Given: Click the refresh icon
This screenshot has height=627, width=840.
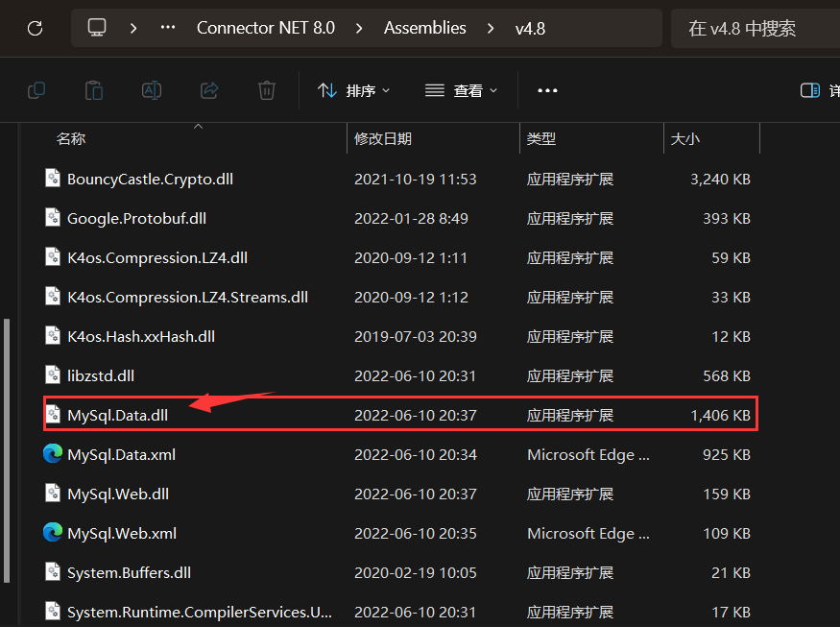Looking at the screenshot, I should tap(35, 28).
